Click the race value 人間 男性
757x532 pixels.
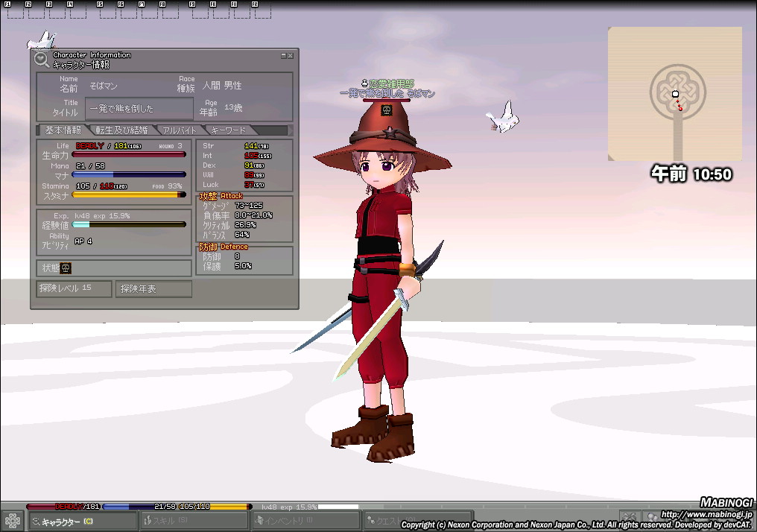[x=222, y=86]
